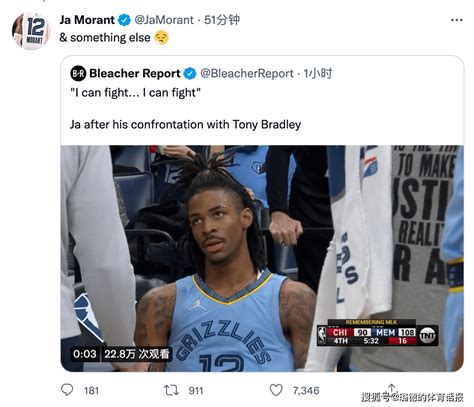
Task: Open the jersey profile avatar
Action: pos(31,31)
